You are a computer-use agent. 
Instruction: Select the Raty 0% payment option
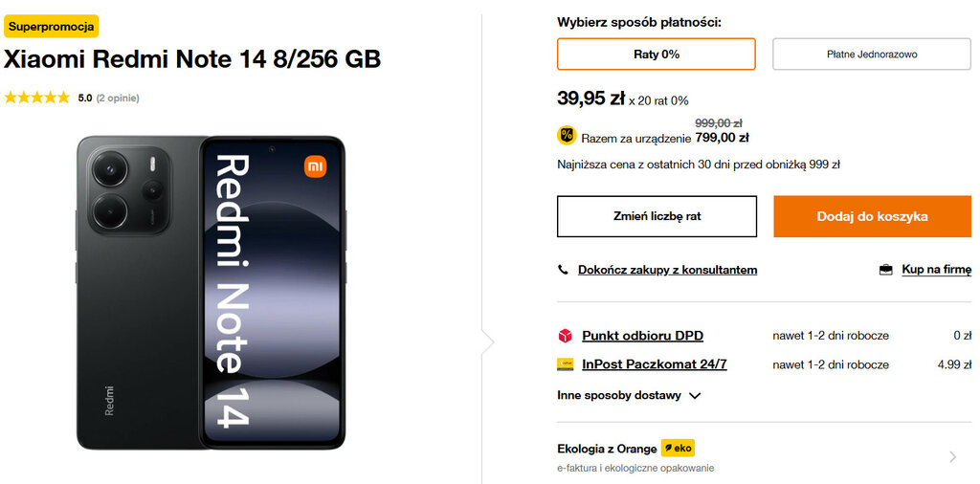[656, 55]
